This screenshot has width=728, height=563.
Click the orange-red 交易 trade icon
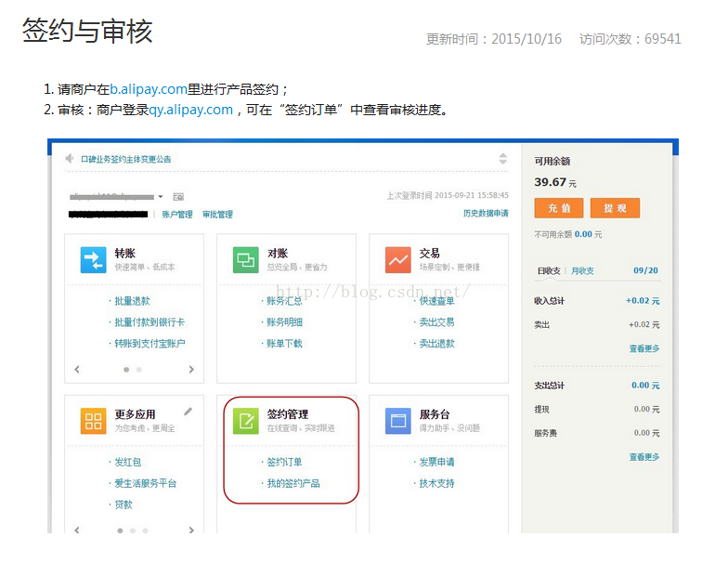(x=397, y=260)
